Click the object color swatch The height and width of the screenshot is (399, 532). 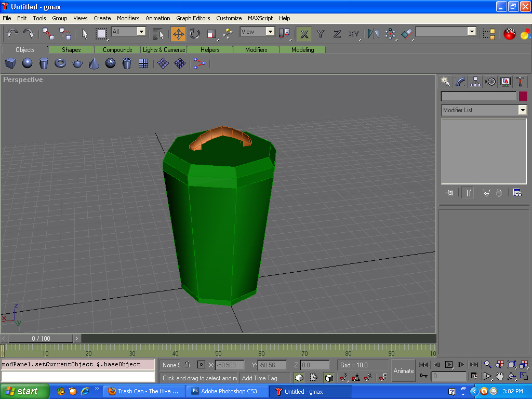point(523,96)
